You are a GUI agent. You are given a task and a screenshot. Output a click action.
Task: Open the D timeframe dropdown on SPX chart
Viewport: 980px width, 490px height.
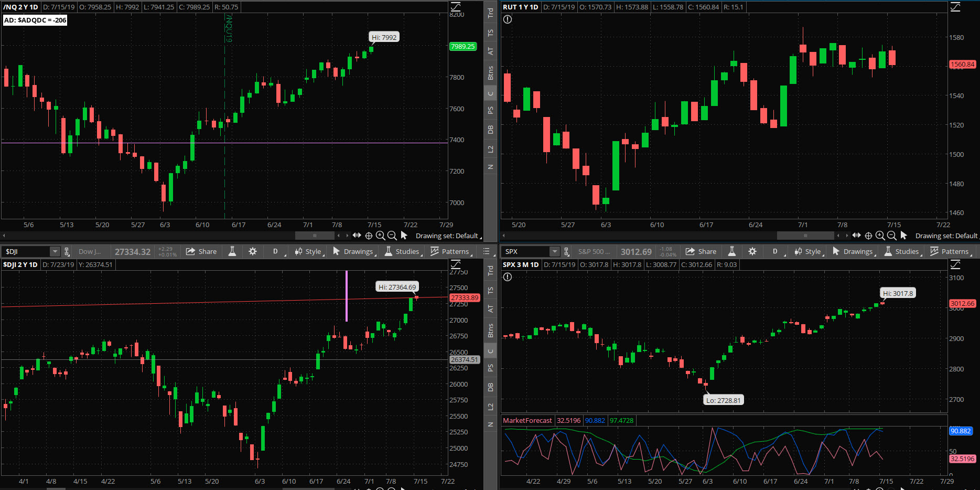pos(777,251)
